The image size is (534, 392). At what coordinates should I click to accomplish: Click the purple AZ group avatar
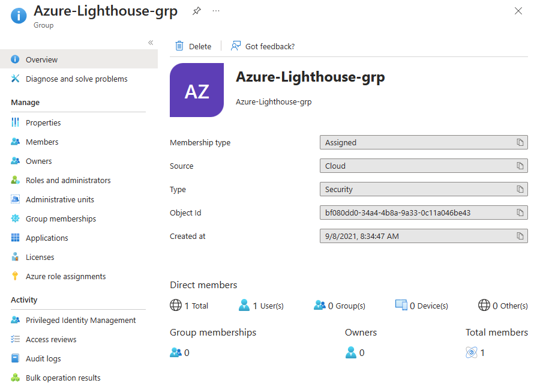pyautogui.click(x=197, y=90)
